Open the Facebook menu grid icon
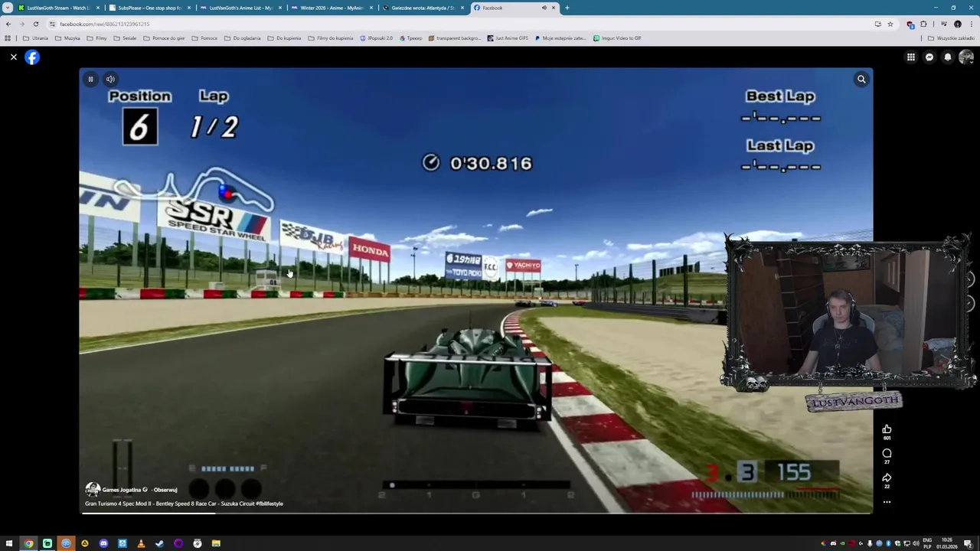 (911, 57)
